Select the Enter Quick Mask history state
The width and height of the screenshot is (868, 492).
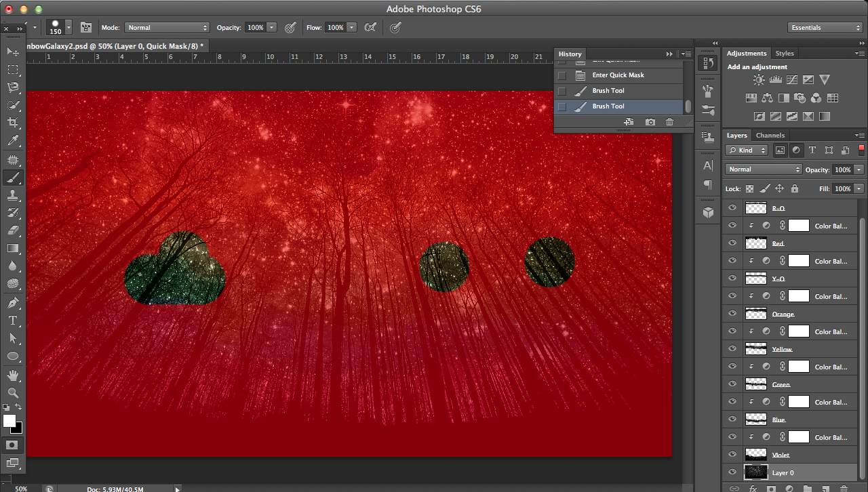[618, 75]
